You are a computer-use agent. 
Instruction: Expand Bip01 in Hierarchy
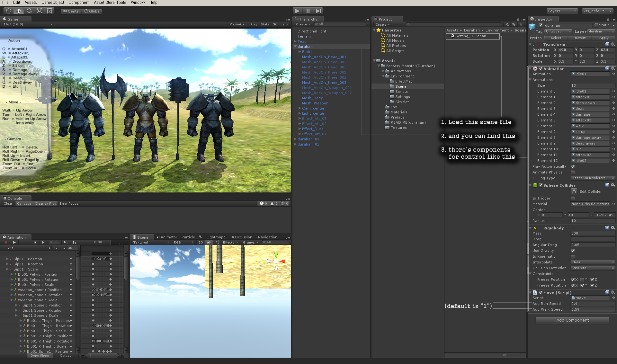point(300,52)
